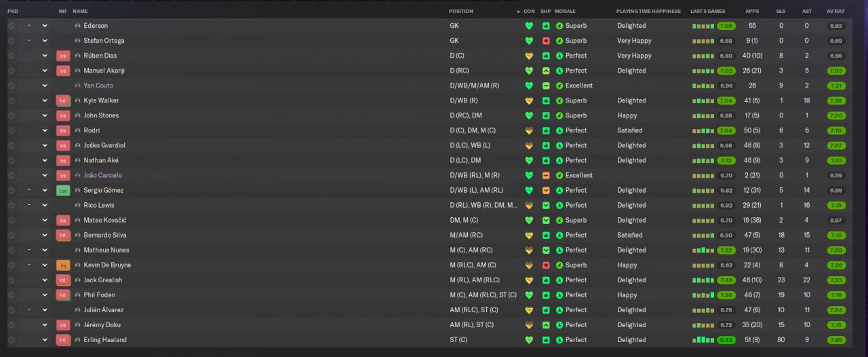This screenshot has width=868, height=357.
Task: Toggle the picked checkmark for Kevin De Bruyne
Action: tap(12, 265)
